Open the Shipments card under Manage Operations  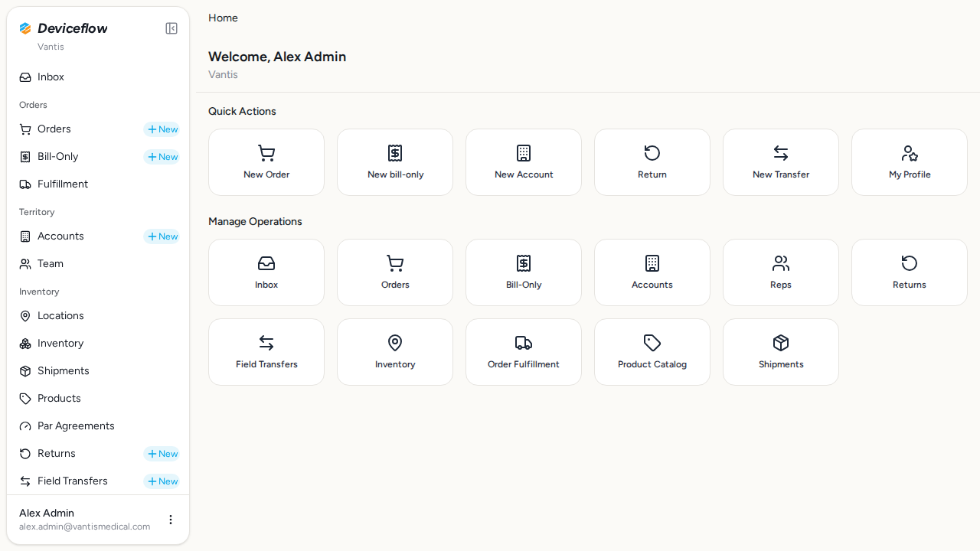[x=781, y=352]
